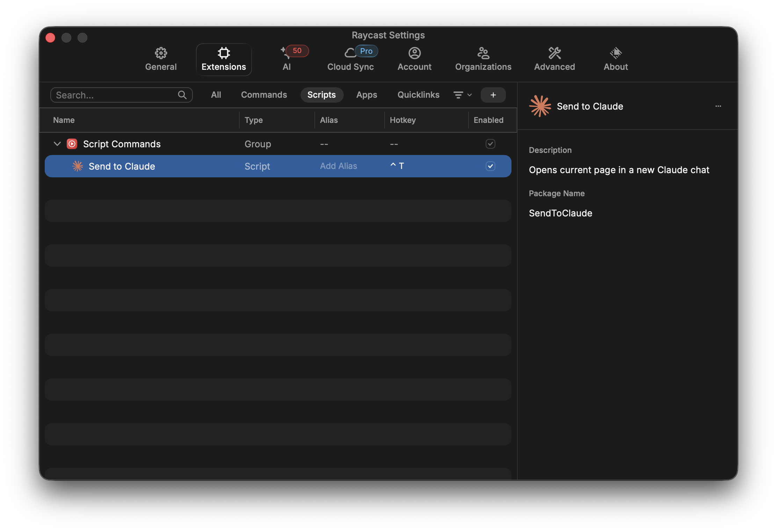
Task: Click the plus button to add extension
Action: [x=493, y=95]
